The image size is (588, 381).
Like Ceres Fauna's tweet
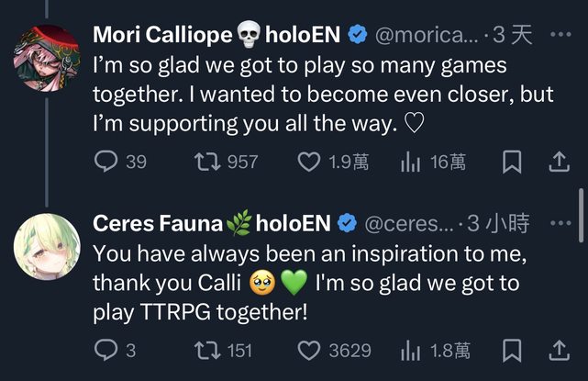(x=309, y=350)
